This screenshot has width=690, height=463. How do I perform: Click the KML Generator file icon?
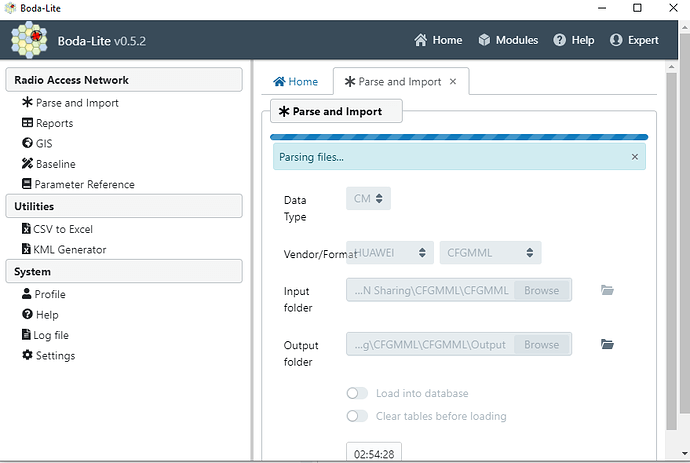pyautogui.click(x=26, y=249)
